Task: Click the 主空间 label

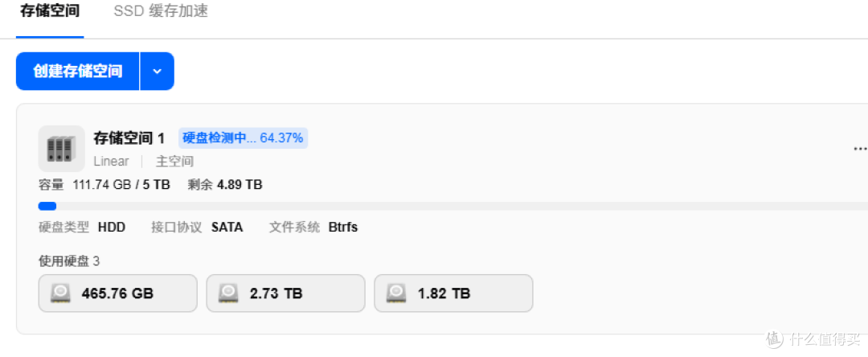Action: (x=174, y=162)
